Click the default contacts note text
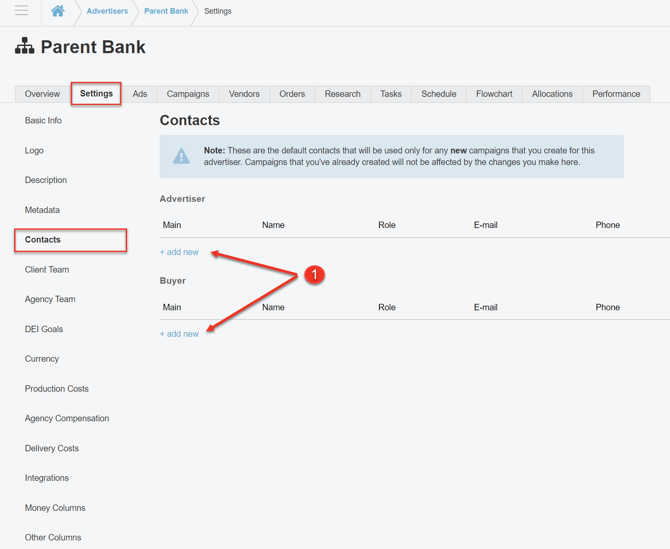This screenshot has height=549, width=670. click(399, 156)
